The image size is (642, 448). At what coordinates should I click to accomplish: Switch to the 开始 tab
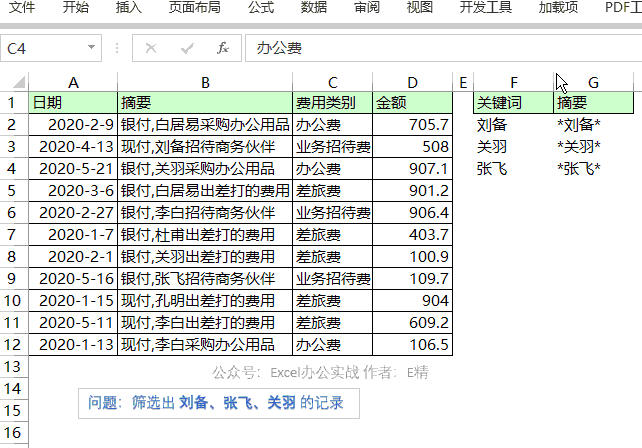tap(75, 8)
